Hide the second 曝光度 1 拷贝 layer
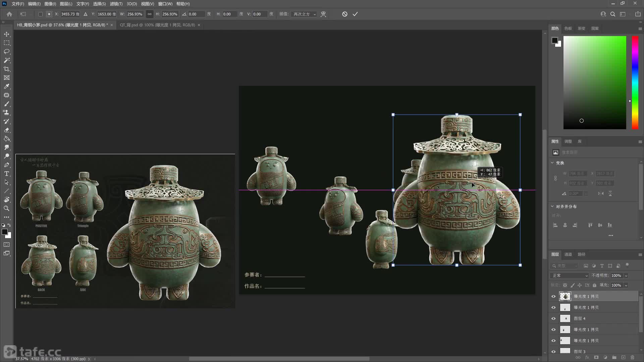This screenshot has width=644, height=362. 553,307
